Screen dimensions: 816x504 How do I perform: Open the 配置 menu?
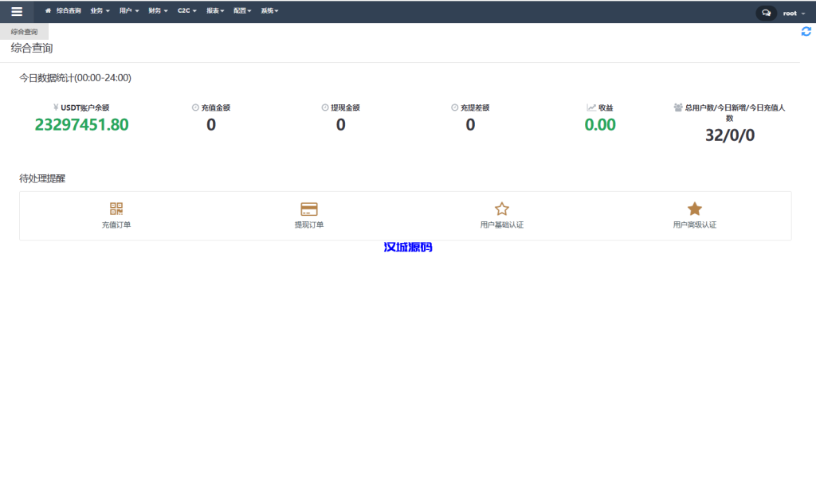coord(242,12)
